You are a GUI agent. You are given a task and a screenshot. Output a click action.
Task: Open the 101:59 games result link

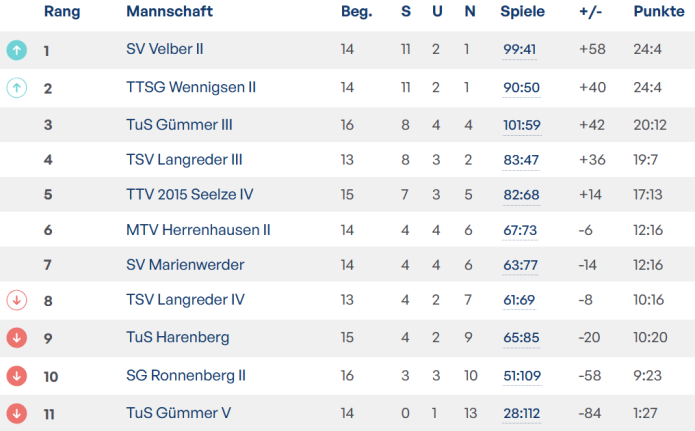pyautogui.click(x=521, y=125)
